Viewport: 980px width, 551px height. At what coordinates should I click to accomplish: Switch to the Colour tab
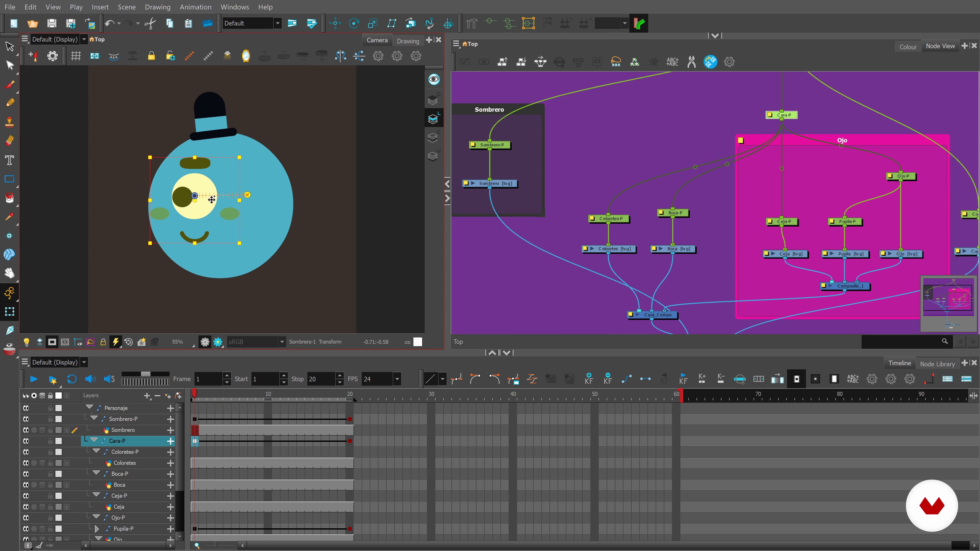(x=908, y=47)
